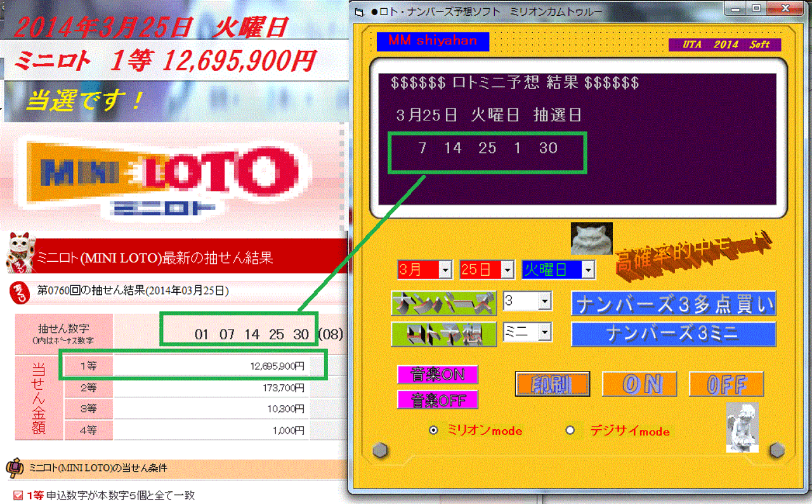Click the ナンバーズ button
This screenshot has width=812, height=504.
(x=443, y=303)
